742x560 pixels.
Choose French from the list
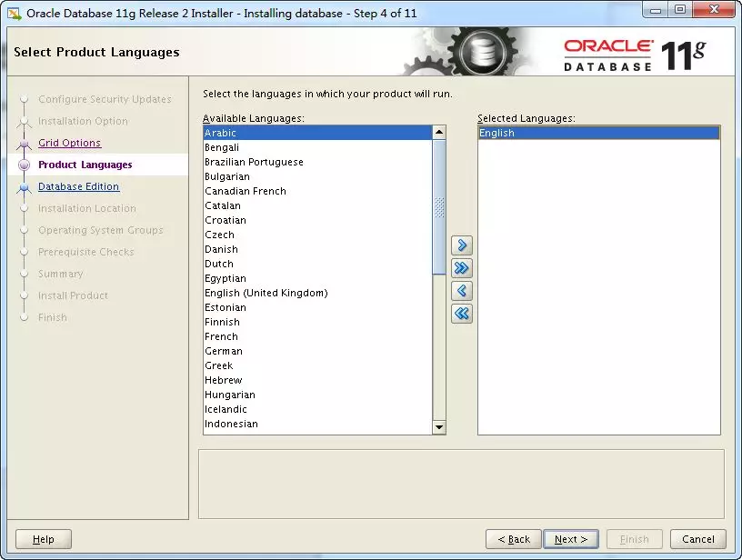[x=317, y=336]
